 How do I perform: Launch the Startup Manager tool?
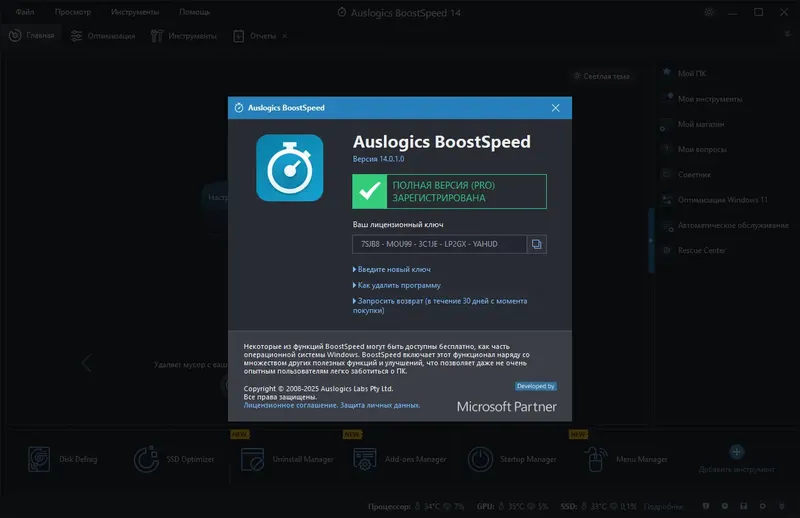[x=512, y=459]
